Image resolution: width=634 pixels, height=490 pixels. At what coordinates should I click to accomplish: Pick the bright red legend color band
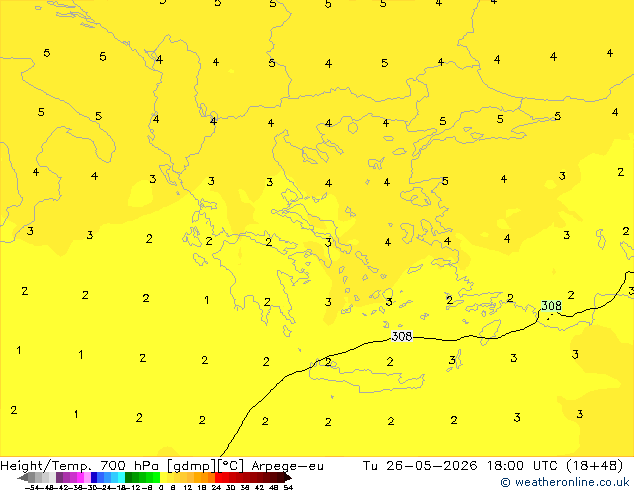[x=218, y=477]
